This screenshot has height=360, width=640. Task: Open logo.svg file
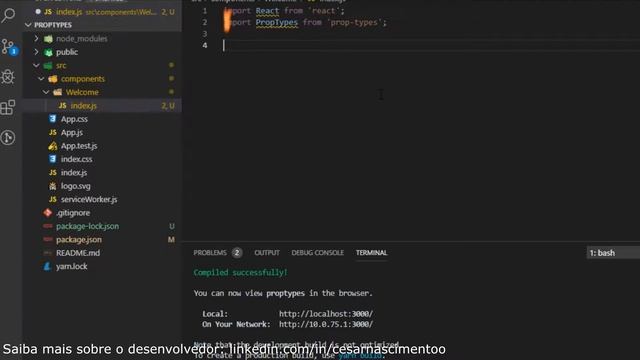click(x=76, y=186)
